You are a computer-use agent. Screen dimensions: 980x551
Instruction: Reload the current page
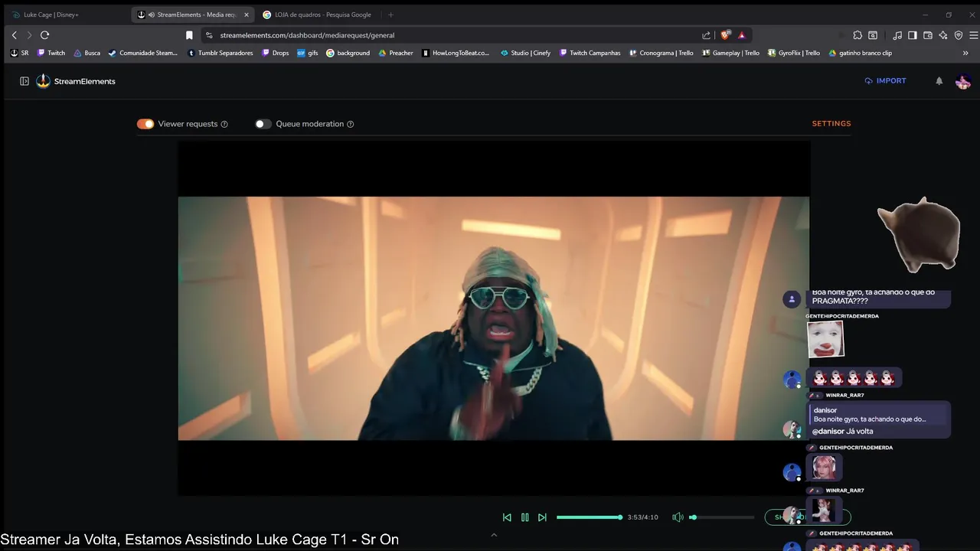(45, 35)
